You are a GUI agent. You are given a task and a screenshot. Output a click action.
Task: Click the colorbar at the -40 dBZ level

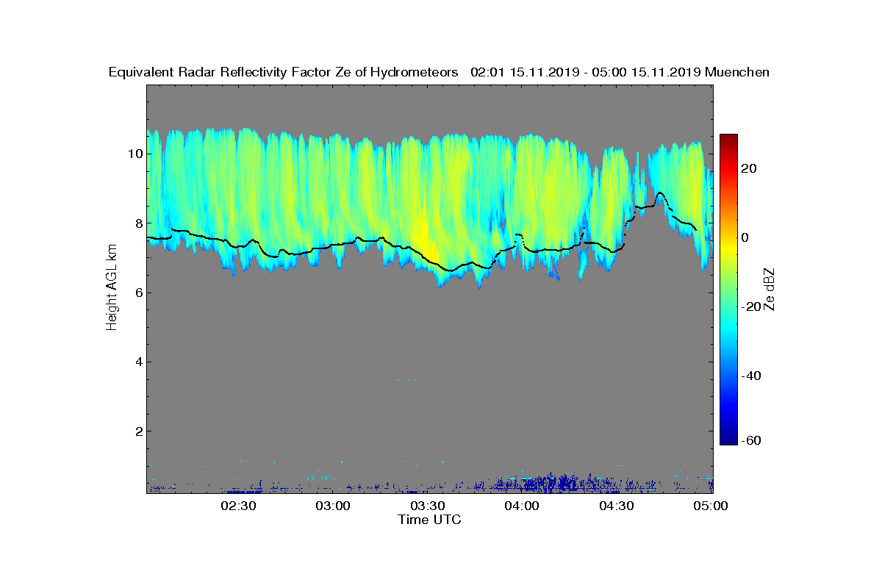pyautogui.click(x=728, y=376)
